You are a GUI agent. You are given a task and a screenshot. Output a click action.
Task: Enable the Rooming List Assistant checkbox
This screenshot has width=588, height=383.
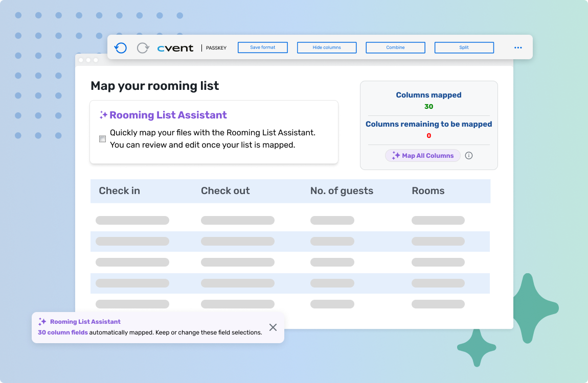coord(102,138)
